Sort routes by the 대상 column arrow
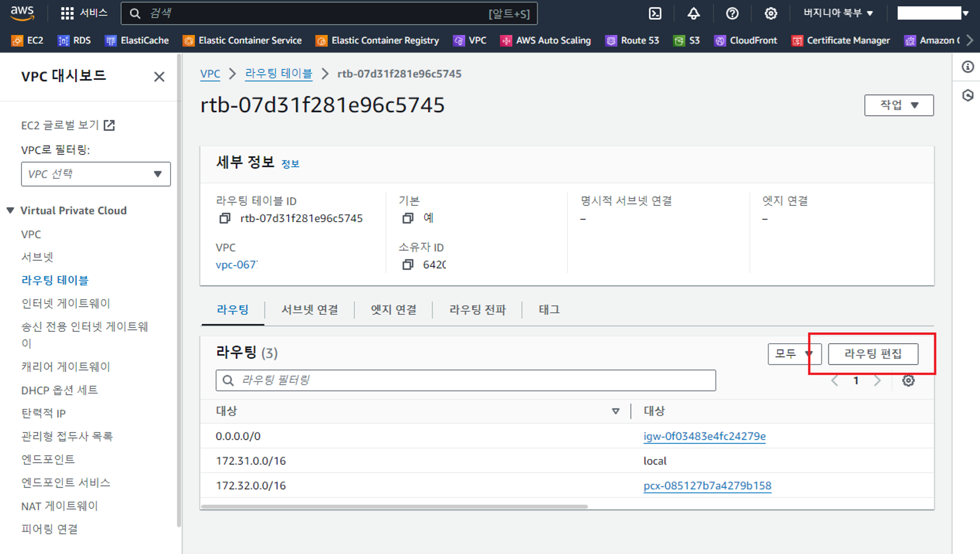 pos(615,411)
